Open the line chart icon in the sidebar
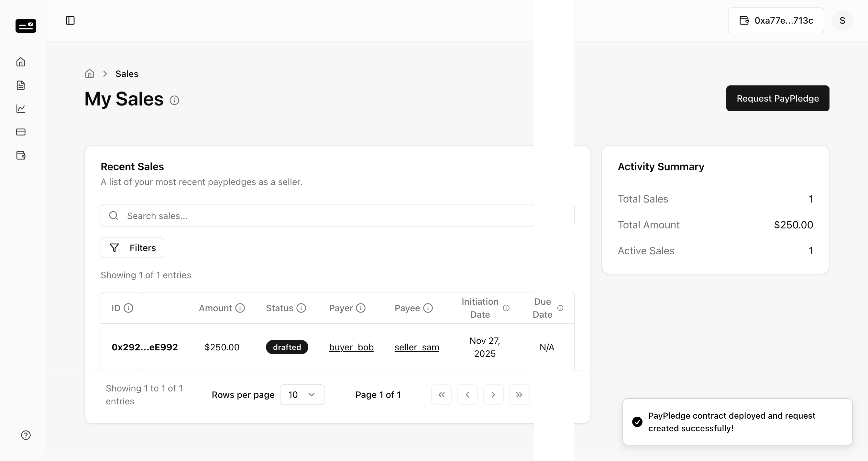This screenshot has height=461, width=868. [x=21, y=108]
